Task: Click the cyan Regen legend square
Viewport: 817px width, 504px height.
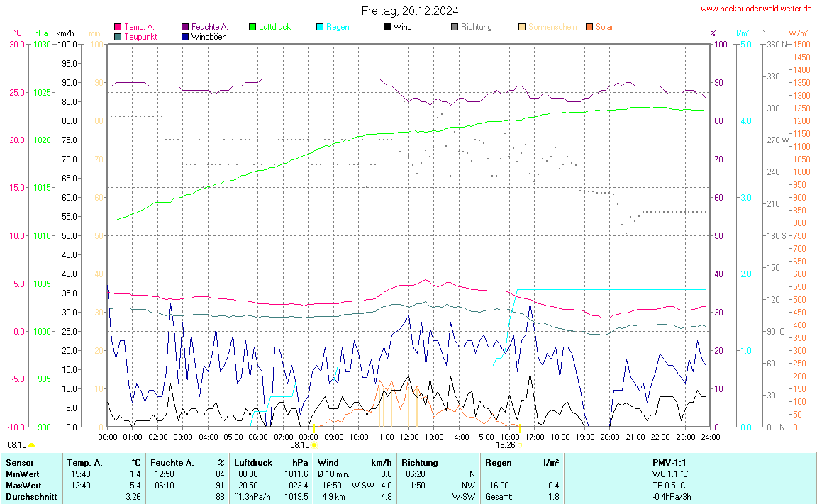Action: [320, 27]
